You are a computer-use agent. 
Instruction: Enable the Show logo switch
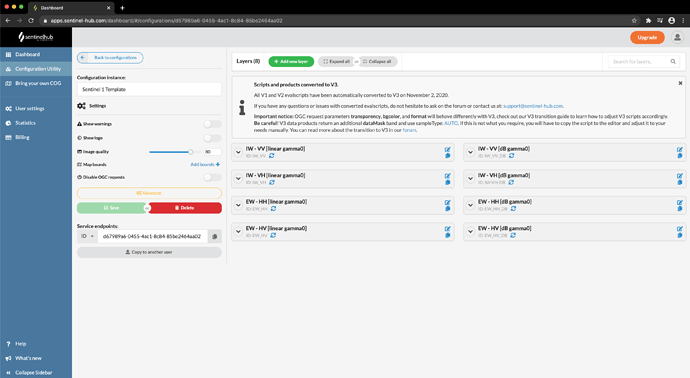coord(212,138)
